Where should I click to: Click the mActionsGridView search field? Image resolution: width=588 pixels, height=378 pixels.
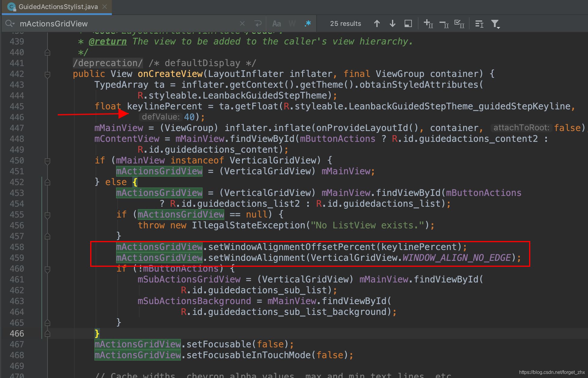pos(126,23)
